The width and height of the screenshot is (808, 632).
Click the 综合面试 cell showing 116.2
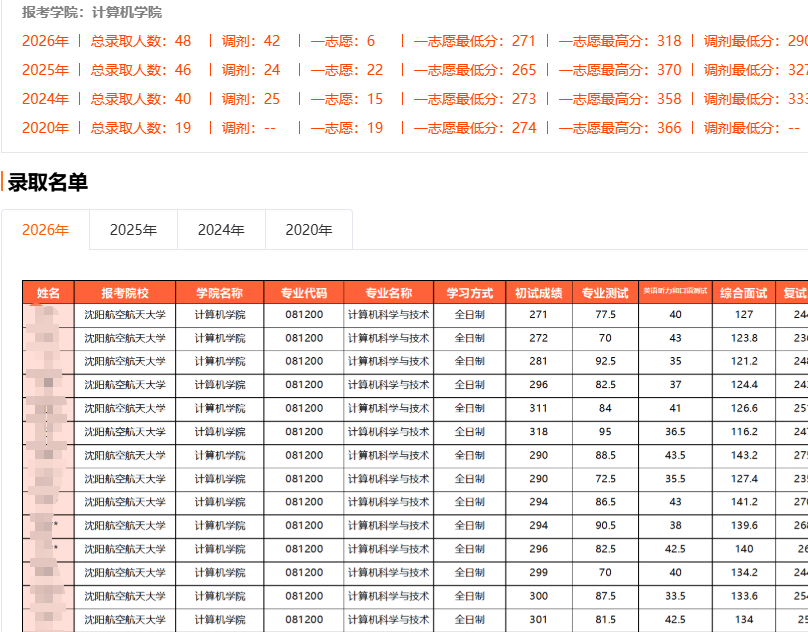[744, 432]
